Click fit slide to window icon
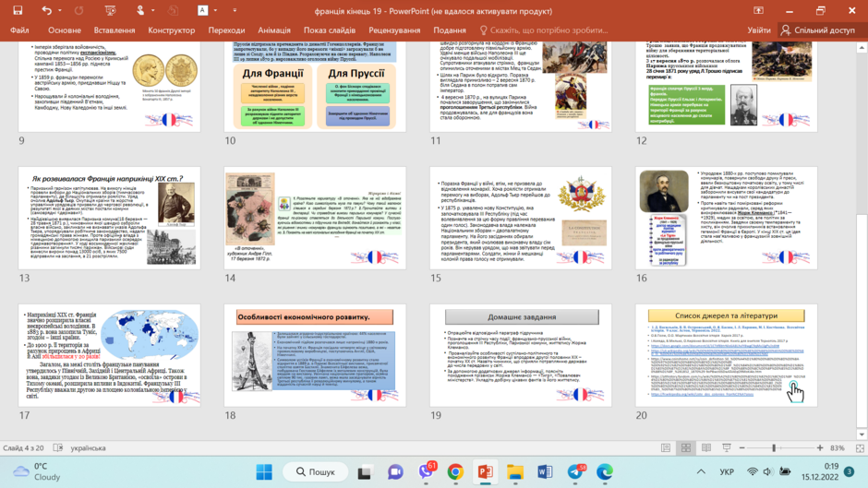 [x=860, y=448]
